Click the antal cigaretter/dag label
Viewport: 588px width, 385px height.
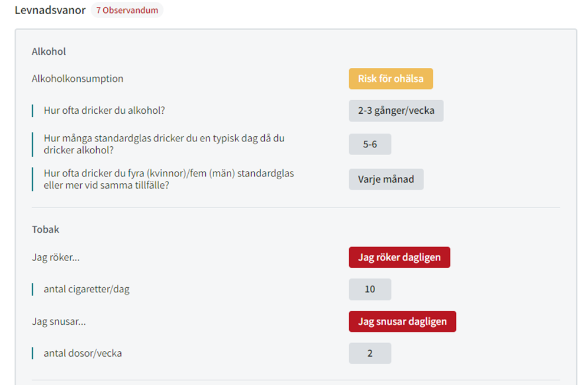tap(87, 289)
